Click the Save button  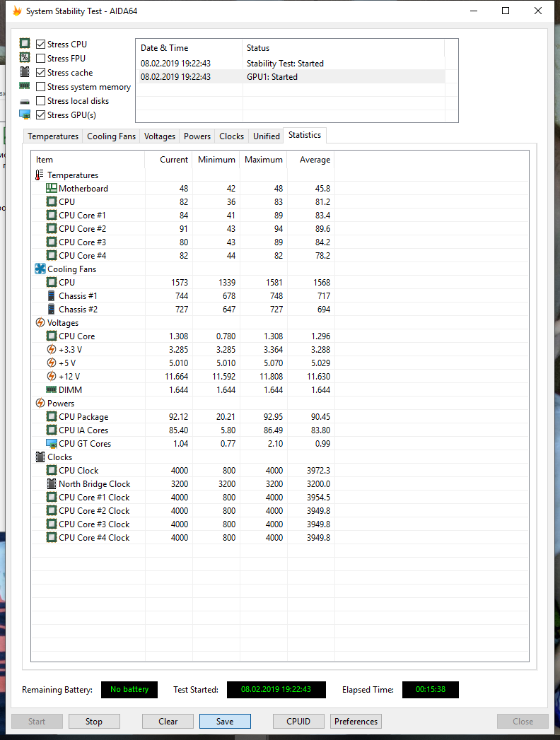[225, 721]
